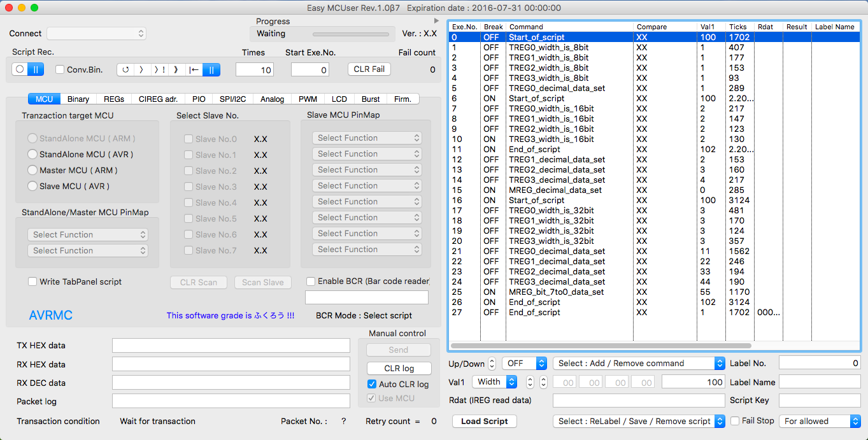Select the row MREG_bit_7to0_data_set
This screenshot has width=868, height=440.
655,292
